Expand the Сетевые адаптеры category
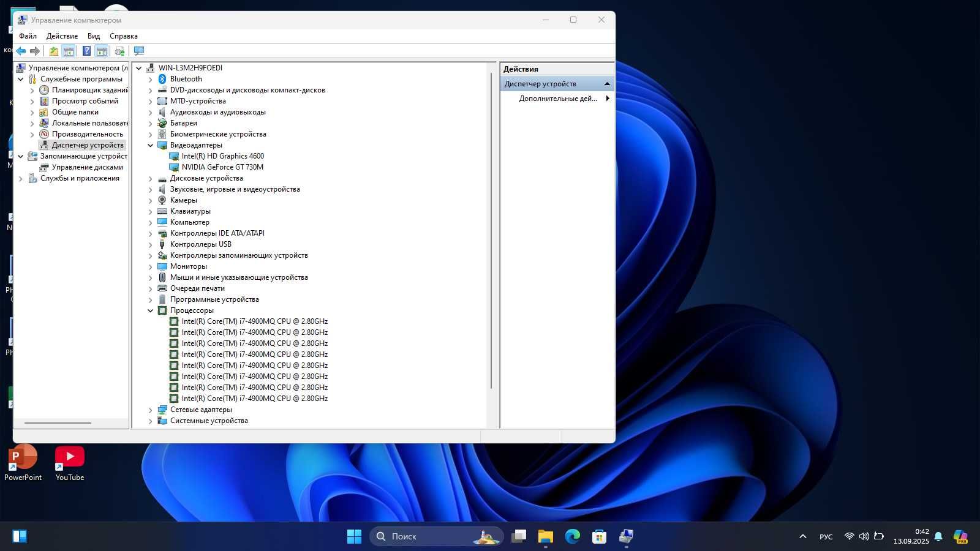Screen dimensions: 980x551 click(x=150, y=410)
